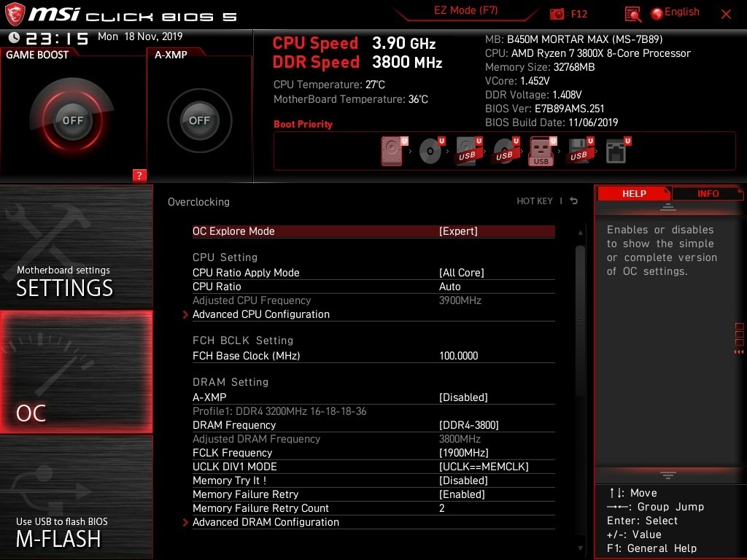Image resolution: width=747 pixels, height=560 pixels.
Task: Click the help panel top collapse handle
Action: point(668,207)
